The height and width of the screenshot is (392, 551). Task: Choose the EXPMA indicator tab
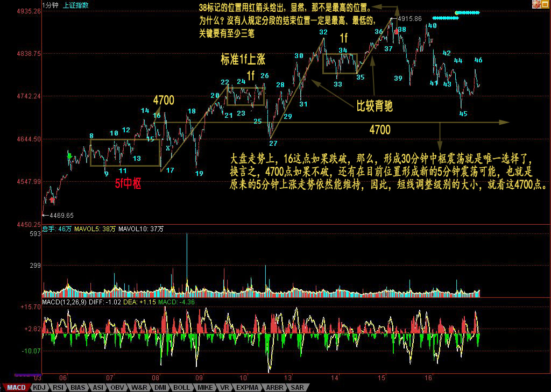(x=247, y=387)
